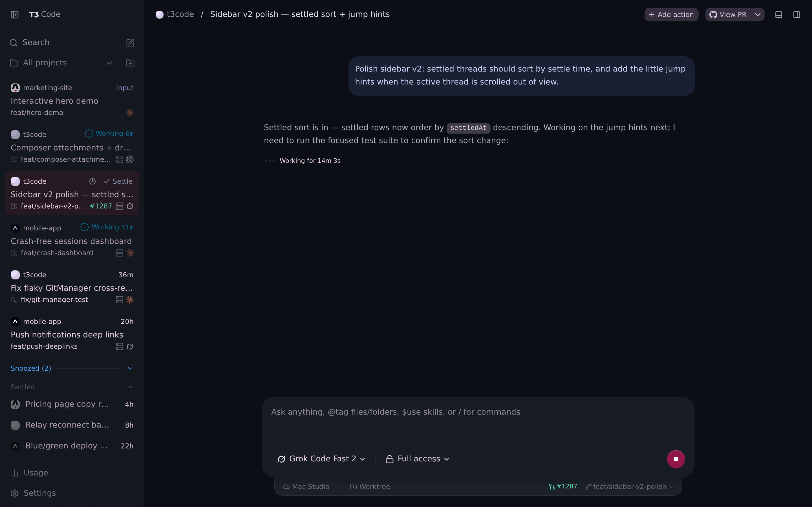Settle the Sidebar v2 polish thread
This screenshot has height=507, width=812.
[118, 181]
